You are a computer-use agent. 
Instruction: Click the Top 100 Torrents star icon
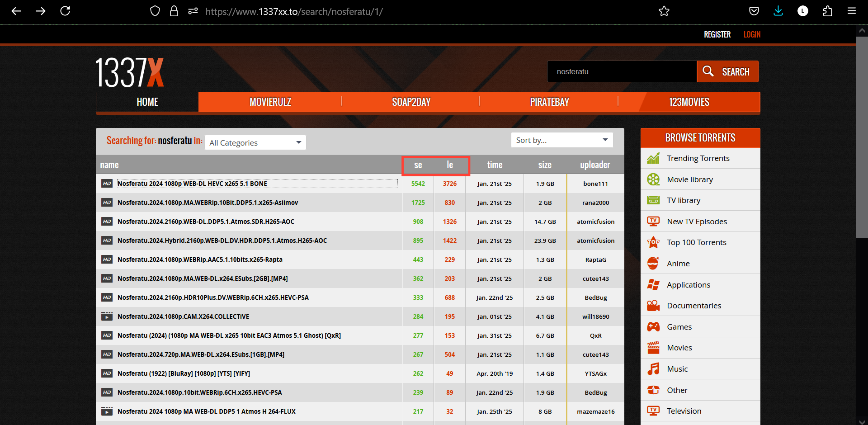(653, 242)
